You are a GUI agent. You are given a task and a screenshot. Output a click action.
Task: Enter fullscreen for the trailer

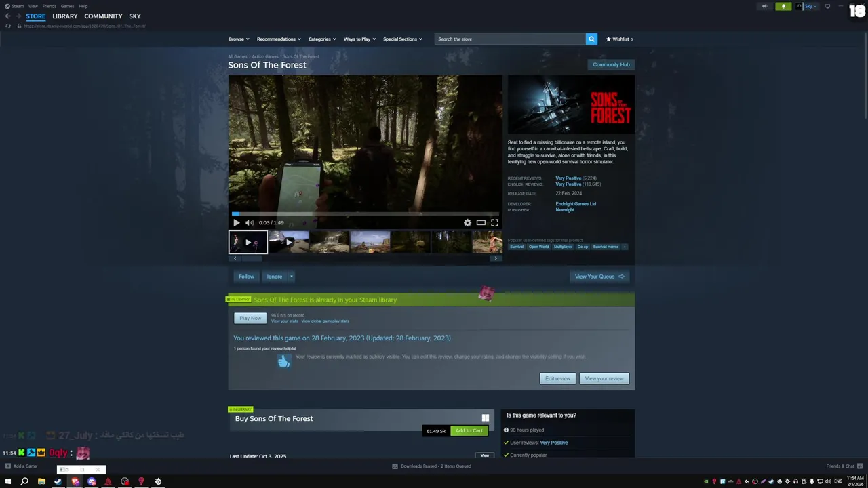click(x=494, y=222)
